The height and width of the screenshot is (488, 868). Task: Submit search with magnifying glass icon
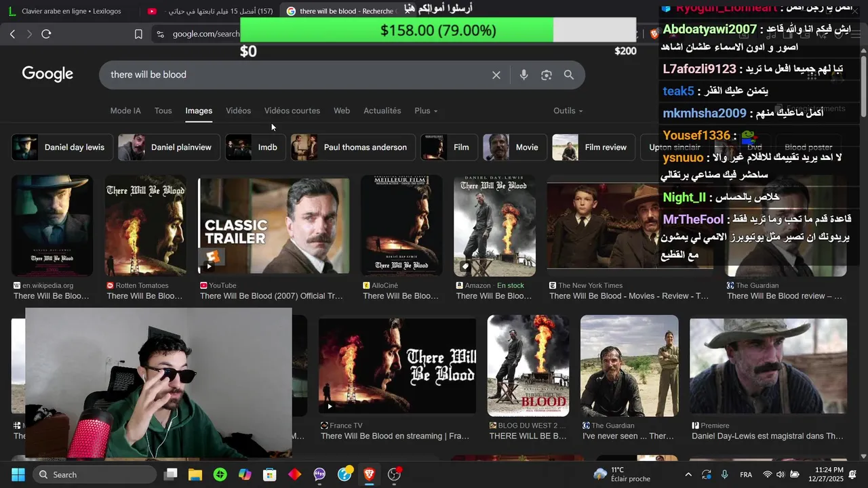pos(569,75)
